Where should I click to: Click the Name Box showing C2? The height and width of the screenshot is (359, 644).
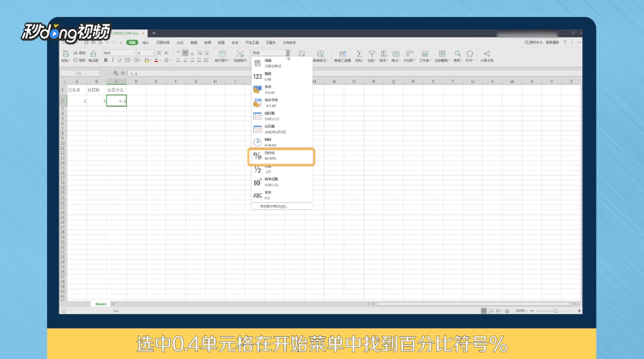[80, 73]
